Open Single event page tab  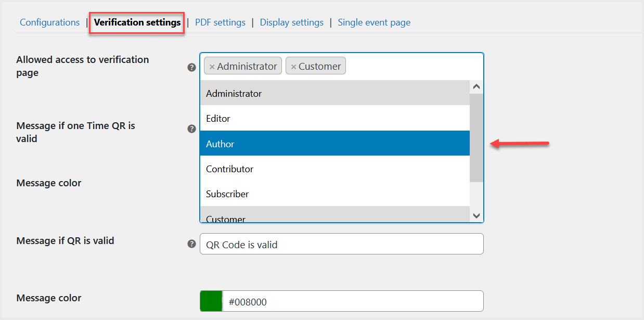click(x=374, y=22)
